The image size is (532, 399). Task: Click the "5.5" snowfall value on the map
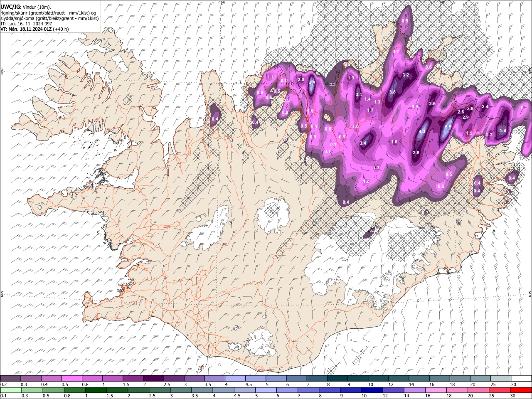coord(448,127)
